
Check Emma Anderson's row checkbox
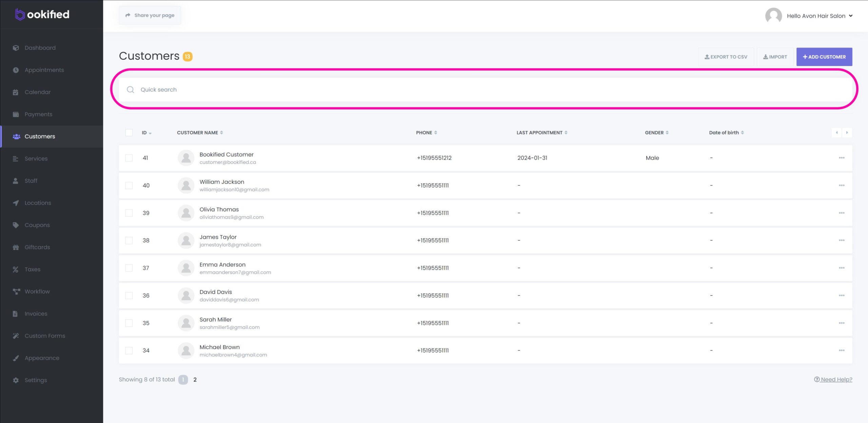[129, 268]
